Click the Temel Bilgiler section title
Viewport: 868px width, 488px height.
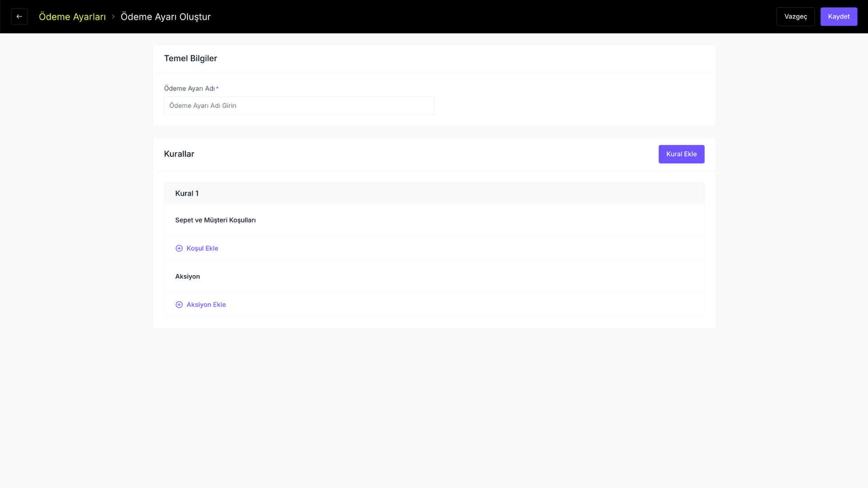coord(190,58)
